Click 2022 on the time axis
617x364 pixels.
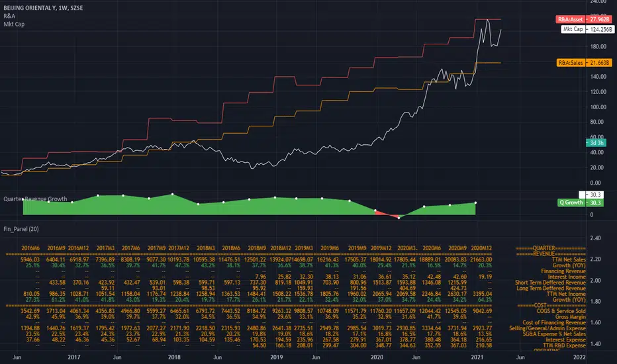pyautogui.click(x=581, y=357)
